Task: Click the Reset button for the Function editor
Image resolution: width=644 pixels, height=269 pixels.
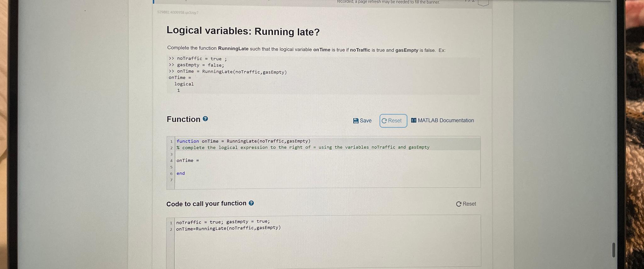Action: (393, 121)
